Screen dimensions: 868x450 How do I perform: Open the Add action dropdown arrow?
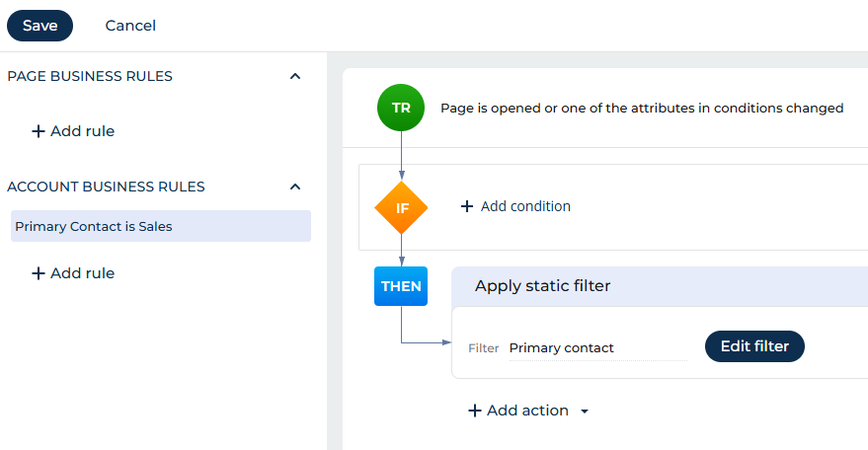pyautogui.click(x=585, y=412)
